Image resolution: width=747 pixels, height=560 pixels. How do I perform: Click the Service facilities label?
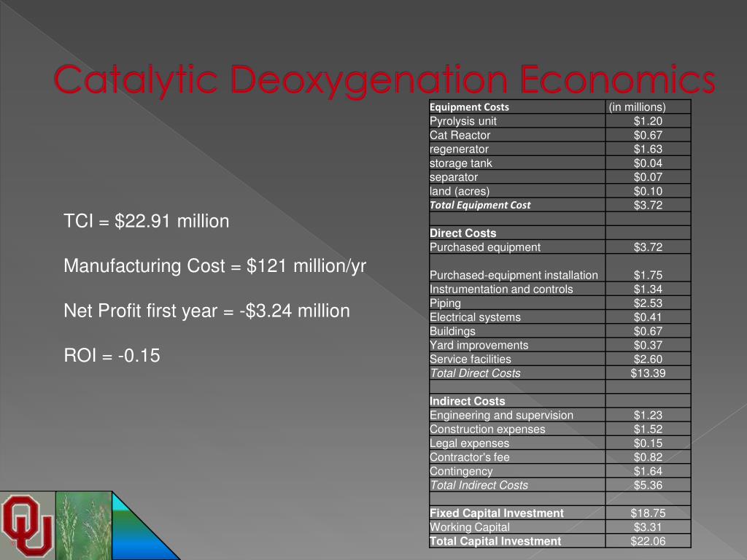471,359
